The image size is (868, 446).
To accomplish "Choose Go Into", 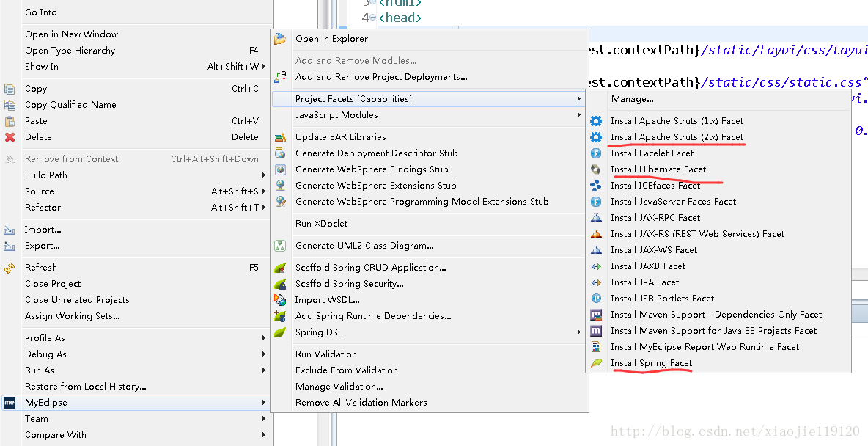I will 41,12.
